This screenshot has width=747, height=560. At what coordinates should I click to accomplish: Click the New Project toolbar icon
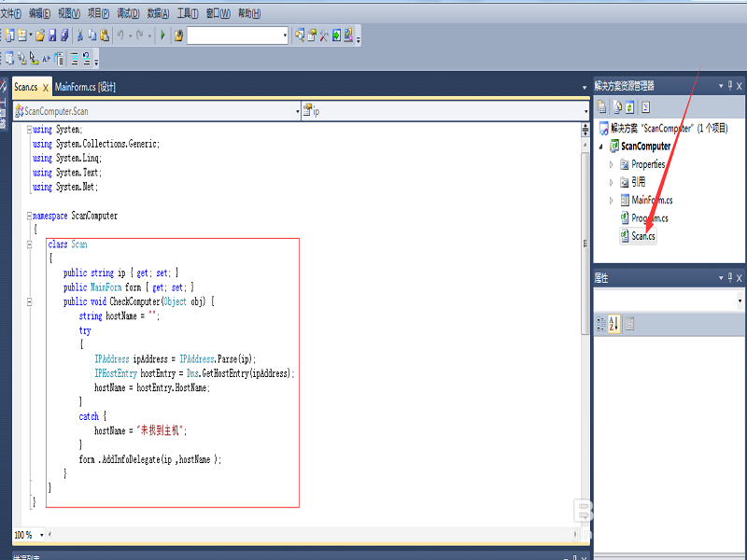coord(9,35)
